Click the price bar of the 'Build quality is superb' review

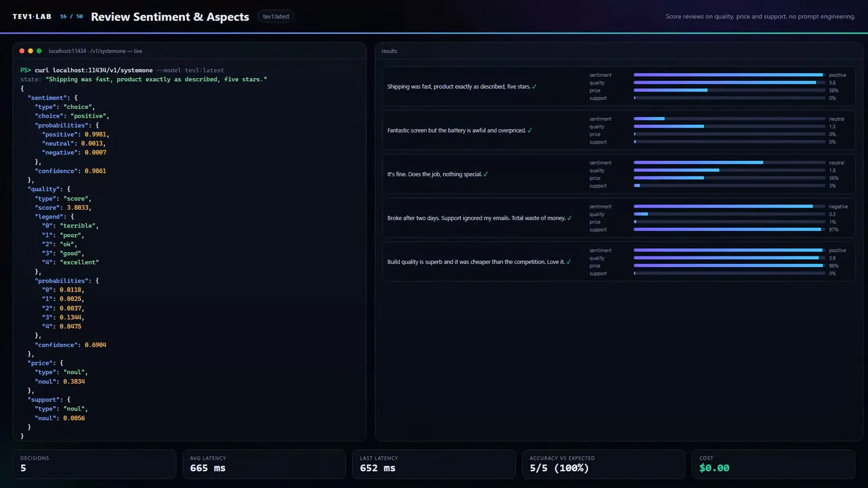pyautogui.click(x=729, y=266)
